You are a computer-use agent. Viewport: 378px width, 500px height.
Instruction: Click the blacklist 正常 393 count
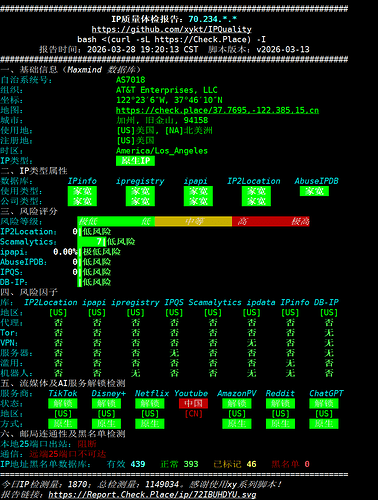click(x=179, y=464)
